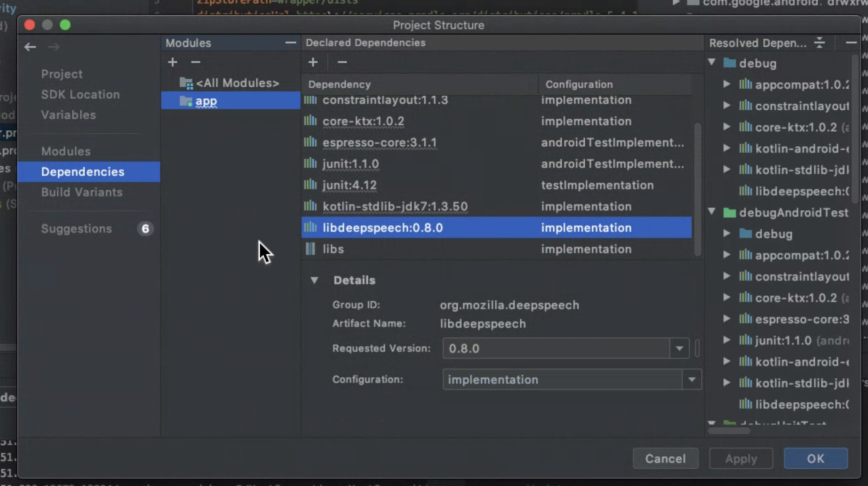
Task: Open the Build Variants section
Action: pos(81,192)
